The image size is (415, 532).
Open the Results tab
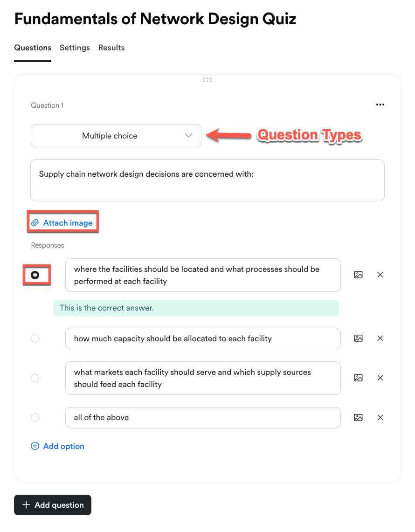tap(111, 48)
